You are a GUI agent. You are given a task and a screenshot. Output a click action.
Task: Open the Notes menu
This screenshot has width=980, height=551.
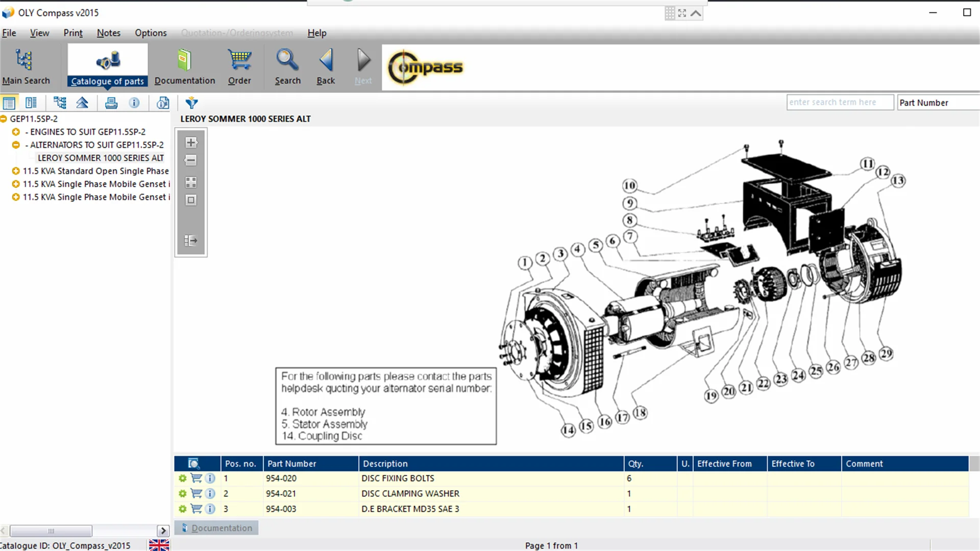[x=109, y=33]
